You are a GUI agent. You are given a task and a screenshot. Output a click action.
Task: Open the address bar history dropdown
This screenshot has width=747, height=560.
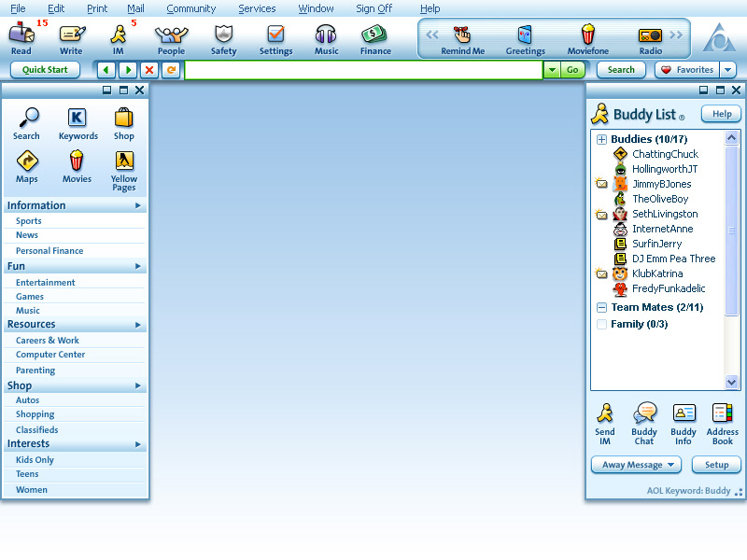pyautogui.click(x=552, y=70)
